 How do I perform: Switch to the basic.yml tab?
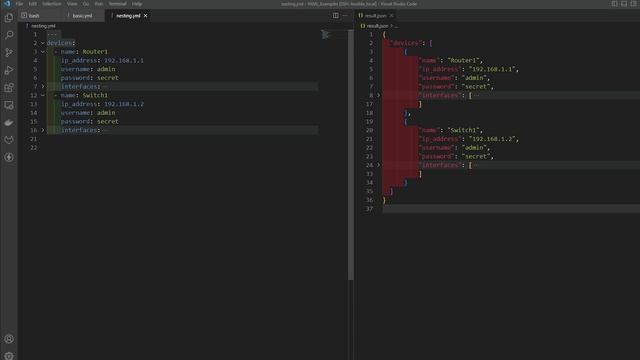point(82,16)
